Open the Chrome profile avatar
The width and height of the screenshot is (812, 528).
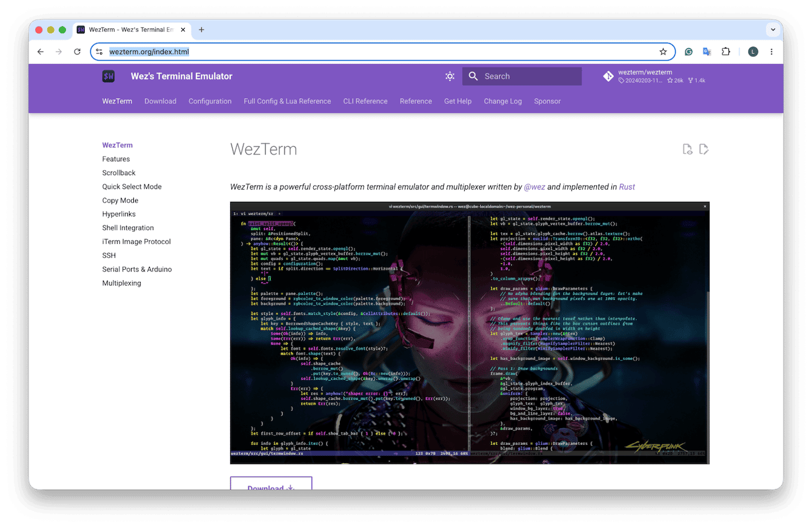[753, 52]
